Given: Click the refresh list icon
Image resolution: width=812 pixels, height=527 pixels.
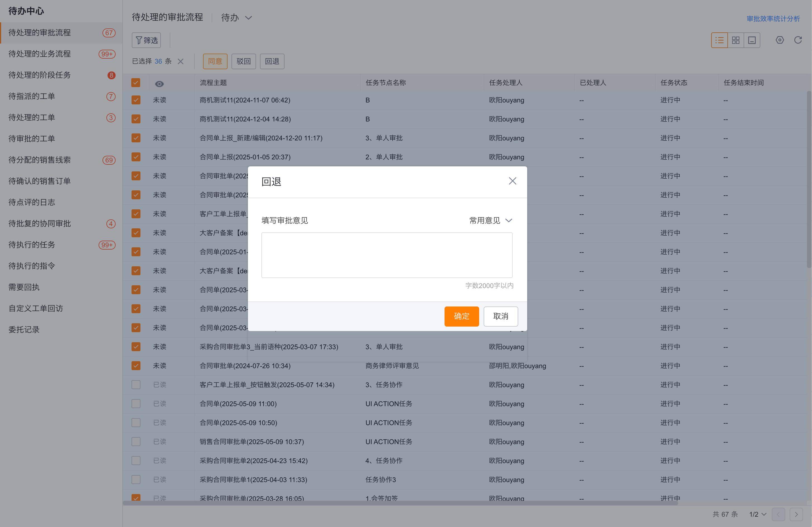Looking at the screenshot, I should coord(798,40).
